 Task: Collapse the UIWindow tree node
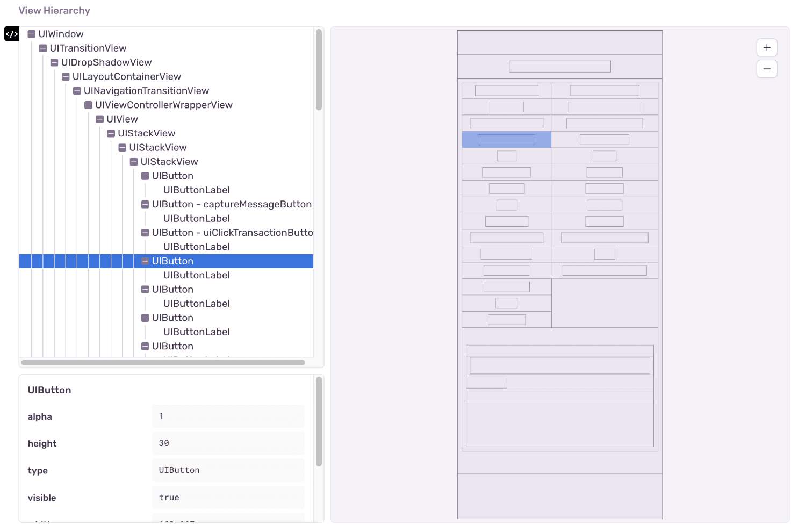[x=31, y=34]
